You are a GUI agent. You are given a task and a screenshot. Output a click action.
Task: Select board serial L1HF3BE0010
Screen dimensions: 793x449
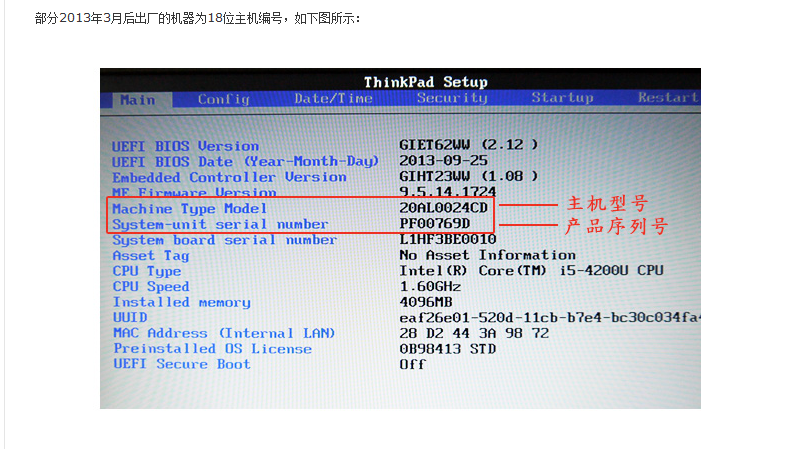(448, 239)
